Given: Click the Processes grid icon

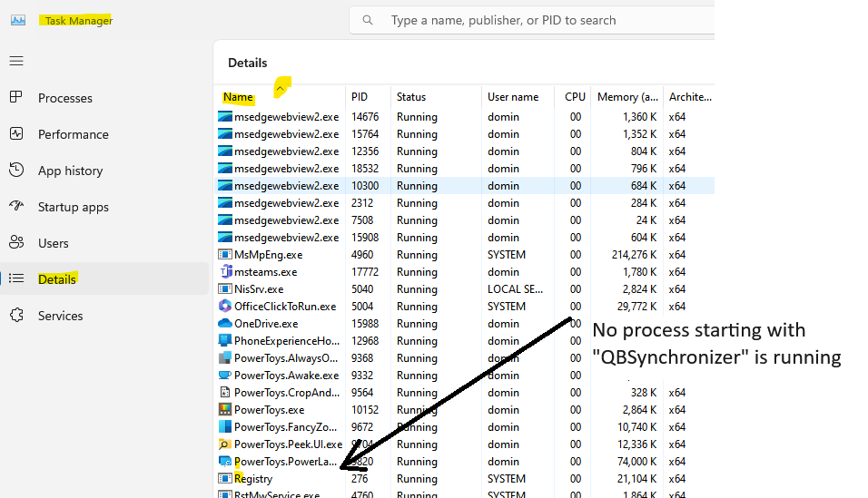Looking at the screenshot, I should (16, 97).
